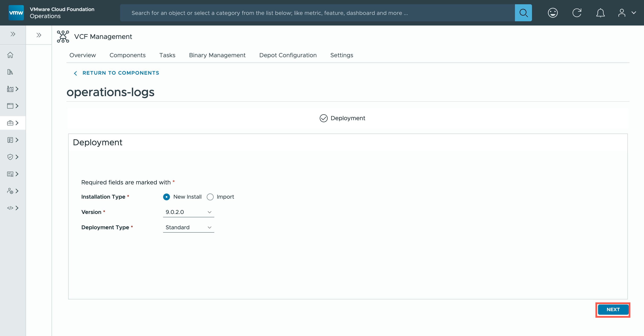
Task: Click the VMware vmw logo
Action: [x=16, y=13]
